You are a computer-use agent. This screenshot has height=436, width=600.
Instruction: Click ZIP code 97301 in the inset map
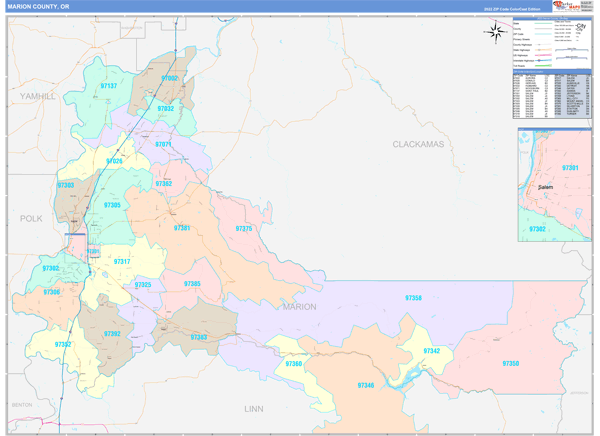point(570,168)
